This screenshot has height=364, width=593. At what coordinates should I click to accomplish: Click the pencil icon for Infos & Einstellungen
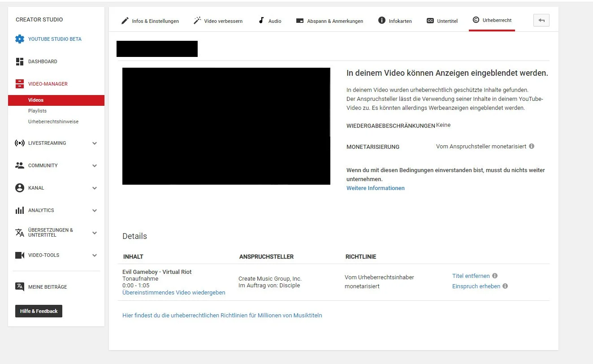125,21
